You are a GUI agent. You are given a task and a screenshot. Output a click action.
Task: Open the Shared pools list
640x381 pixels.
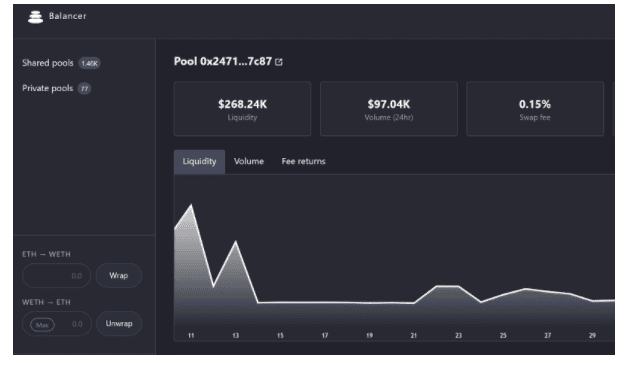(48, 63)
